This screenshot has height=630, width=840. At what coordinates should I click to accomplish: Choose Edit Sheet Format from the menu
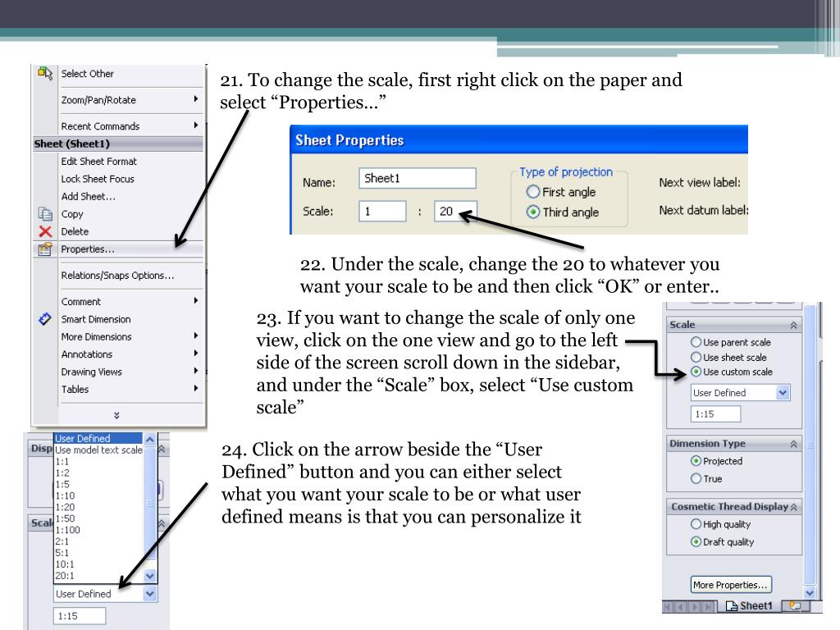pyautogui.click(x=99, y=162)
